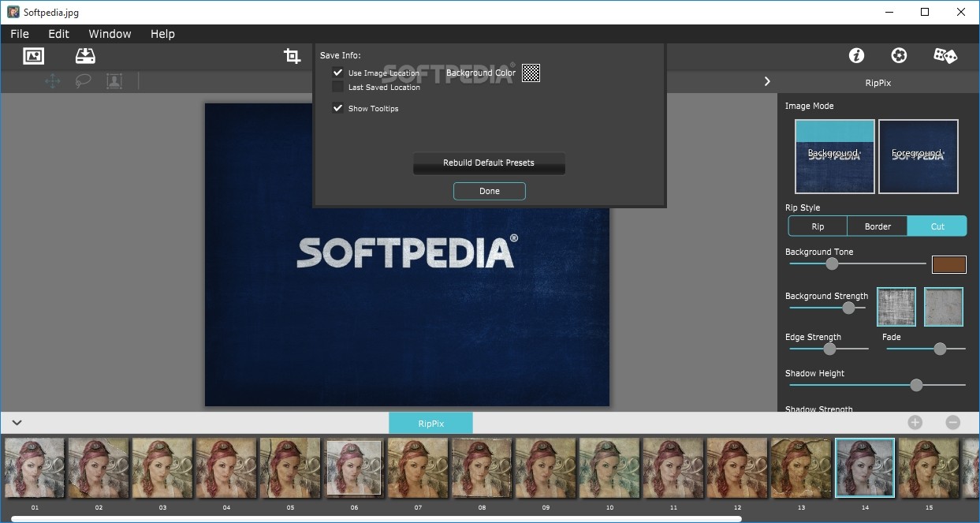Apply preset 12 thumbnail

coord(737,468)
